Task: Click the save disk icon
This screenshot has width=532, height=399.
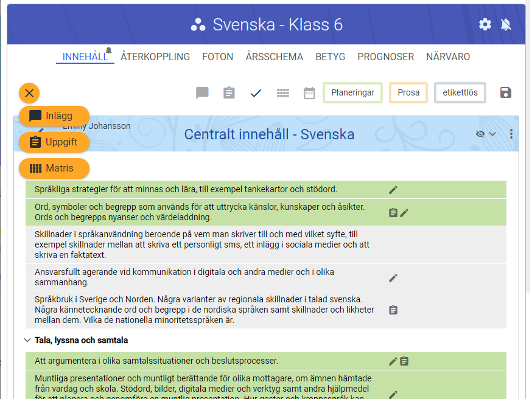Action: point(505,93)
